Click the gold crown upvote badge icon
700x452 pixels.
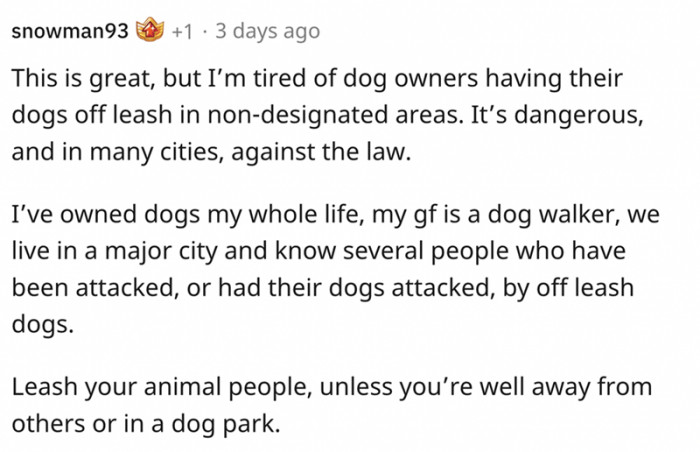tap(151, 32)
